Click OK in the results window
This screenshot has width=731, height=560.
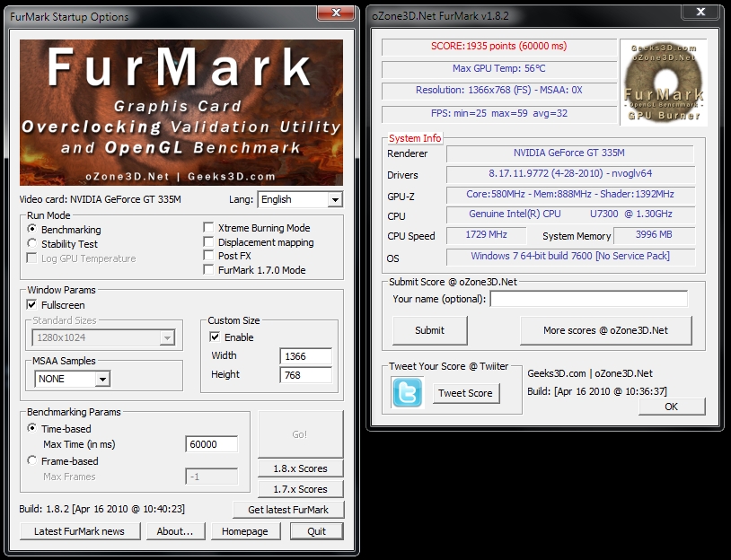click(672, 407)
